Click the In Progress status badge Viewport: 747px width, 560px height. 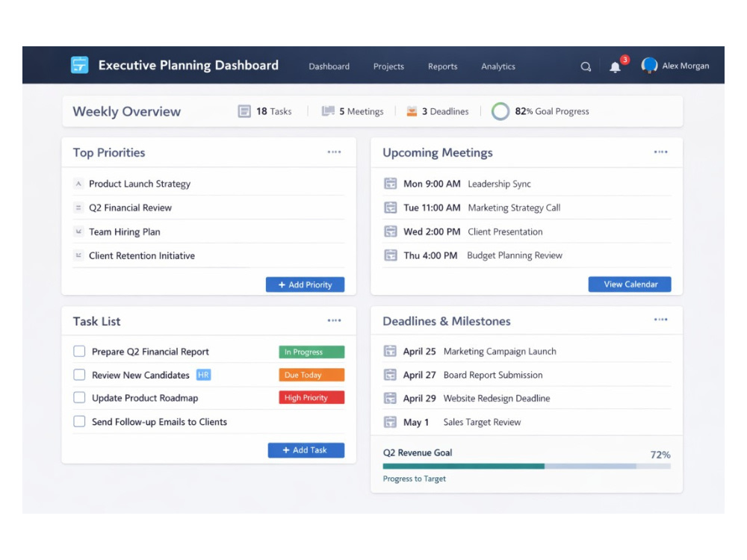tap(311, 352)
